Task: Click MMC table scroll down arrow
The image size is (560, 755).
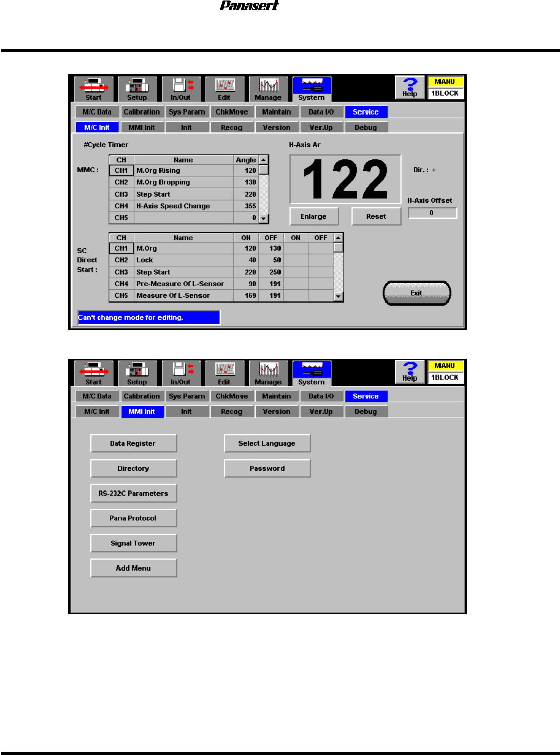Action: tap(264, 219)
